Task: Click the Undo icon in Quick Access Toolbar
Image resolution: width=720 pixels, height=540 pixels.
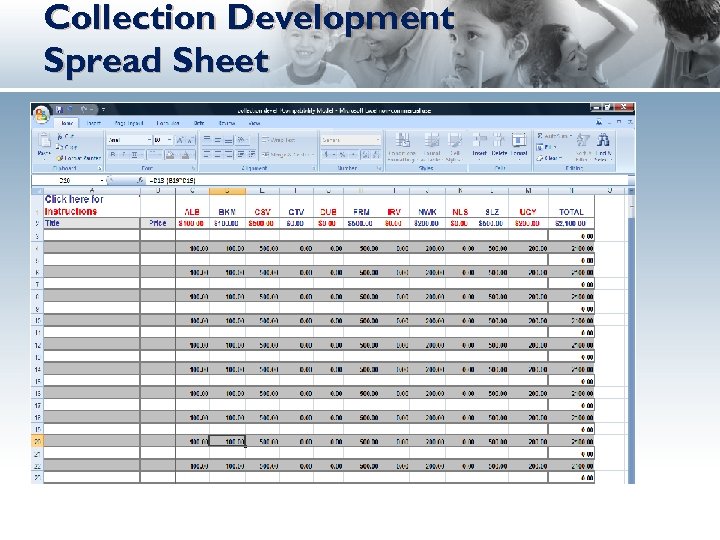Action: [x=70, y=110]
